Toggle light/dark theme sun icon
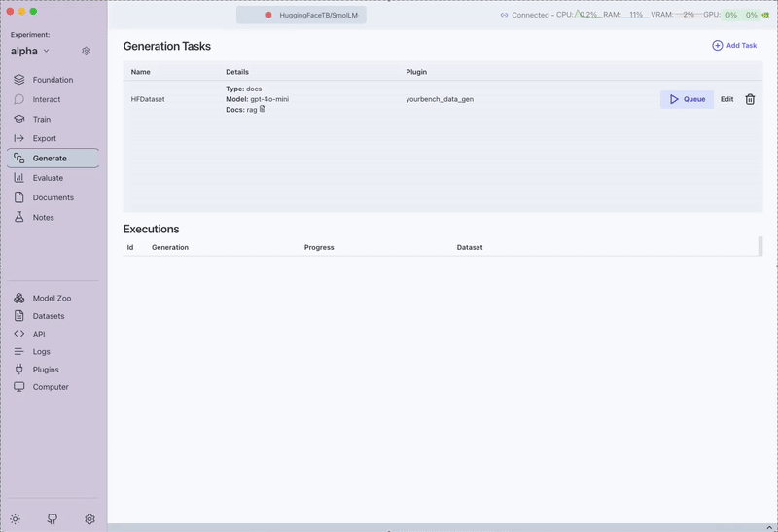778x532 pixels. (x=16, y=519)
